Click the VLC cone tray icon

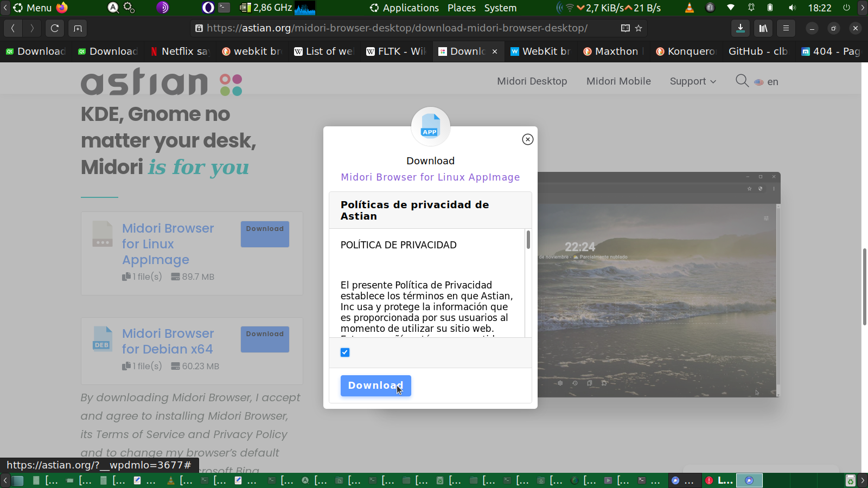pos(690,8)
